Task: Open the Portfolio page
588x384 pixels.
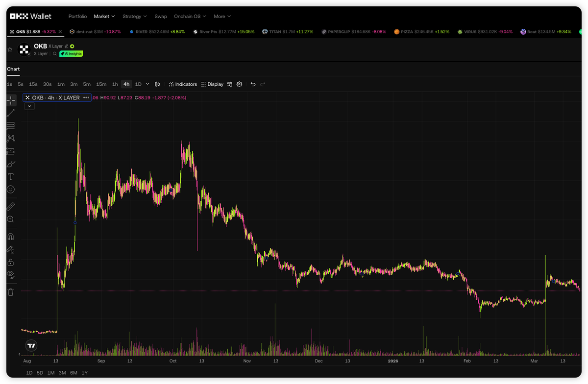Action: tap(77, 16)
